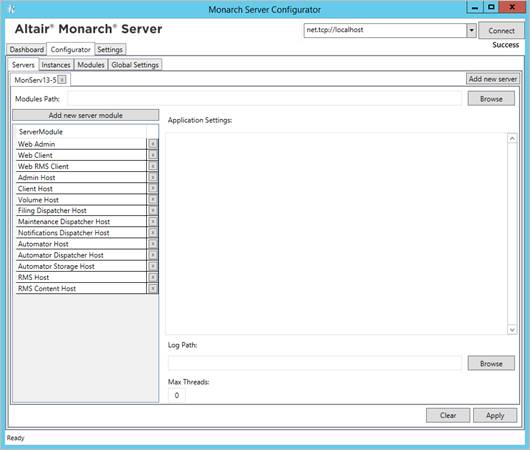Click the net.tcp://localhost address field
530x450 pixels.
tap(385, 30)
